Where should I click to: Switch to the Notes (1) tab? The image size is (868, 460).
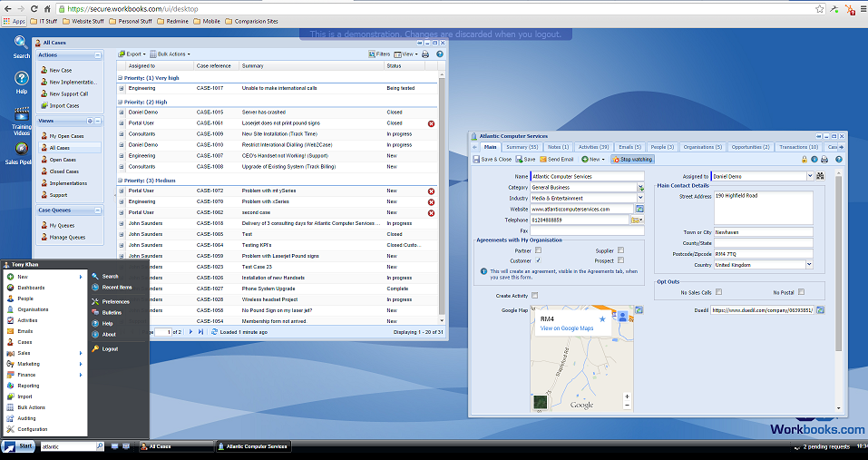point(558,147)
